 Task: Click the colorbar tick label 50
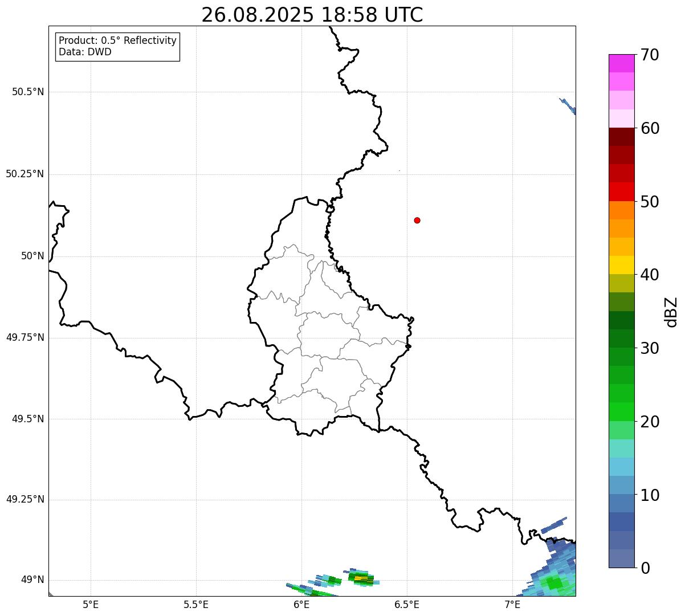point(650,202)
